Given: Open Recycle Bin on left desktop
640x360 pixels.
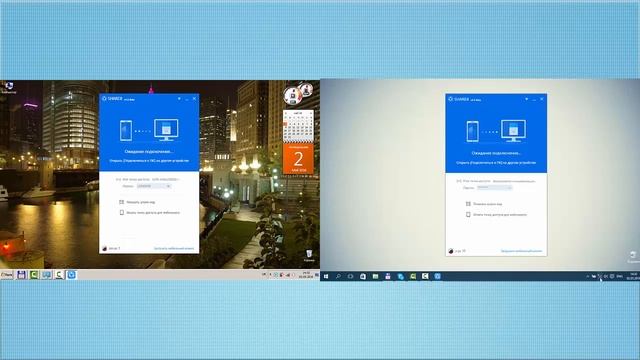Looking at the screenshot, I should pyautogui.click(x=309, y=256).
